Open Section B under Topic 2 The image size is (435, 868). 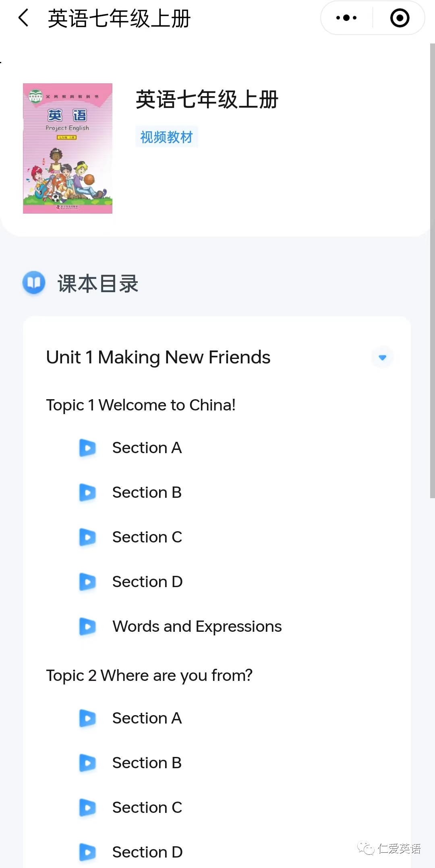pyautogui.click(x=147, y=763)
